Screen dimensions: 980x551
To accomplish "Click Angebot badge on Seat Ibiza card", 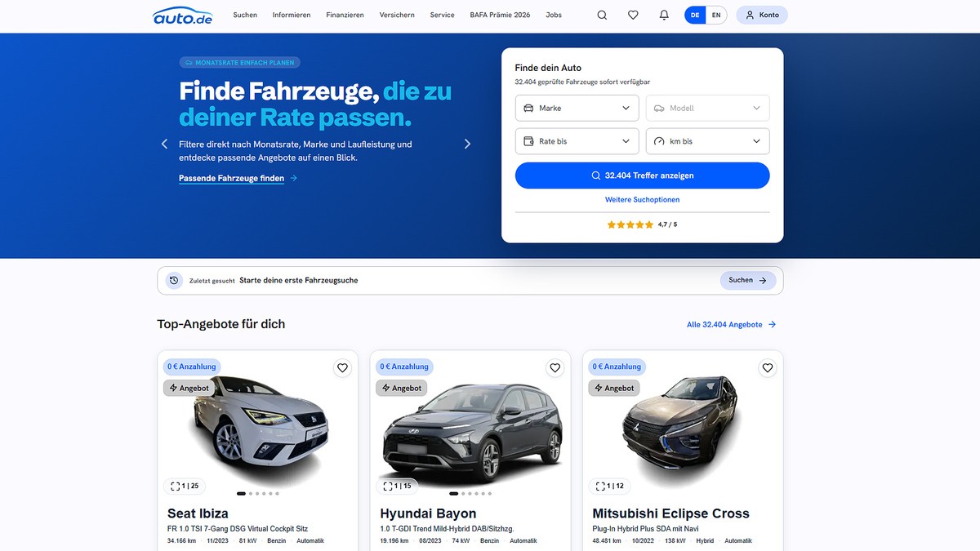I will (189, 388).
